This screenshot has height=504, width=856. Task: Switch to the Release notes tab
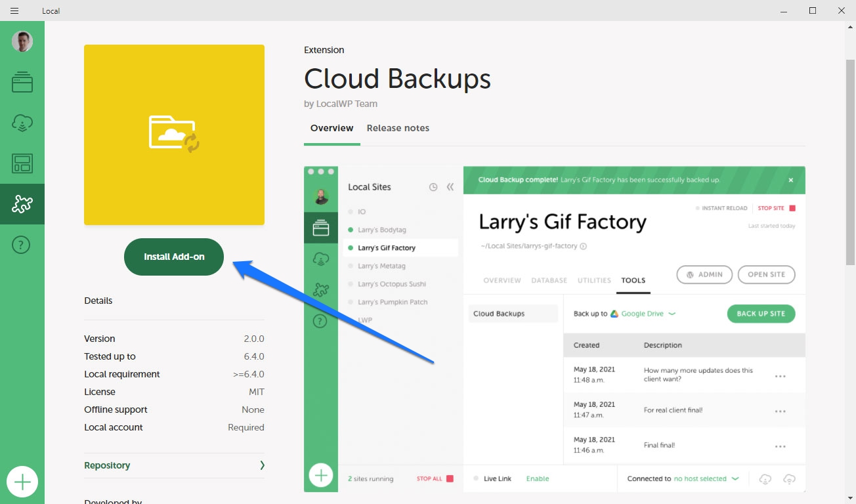click(x=398, y=128)
